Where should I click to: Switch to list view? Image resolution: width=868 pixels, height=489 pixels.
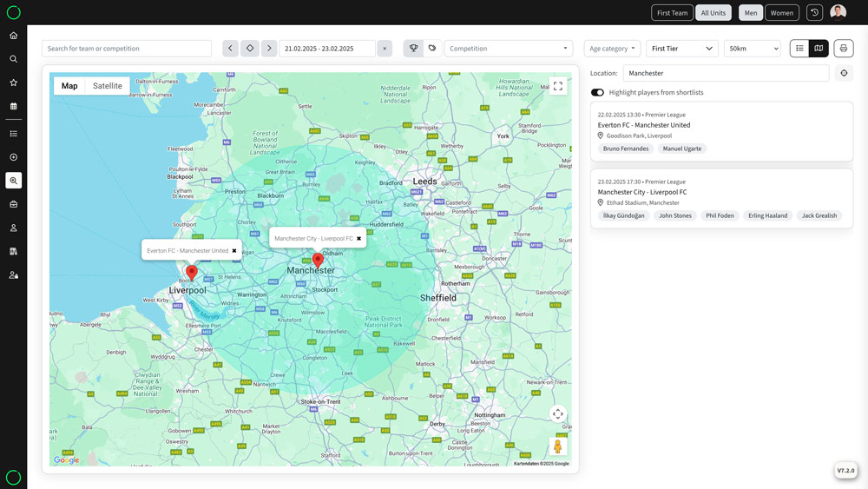[x=799, y=48]
